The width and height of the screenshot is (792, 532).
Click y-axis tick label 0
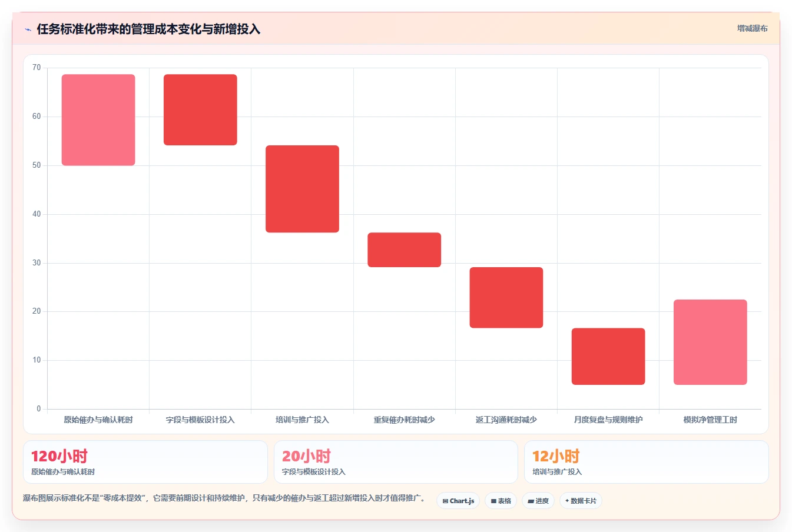coord(39,409)
